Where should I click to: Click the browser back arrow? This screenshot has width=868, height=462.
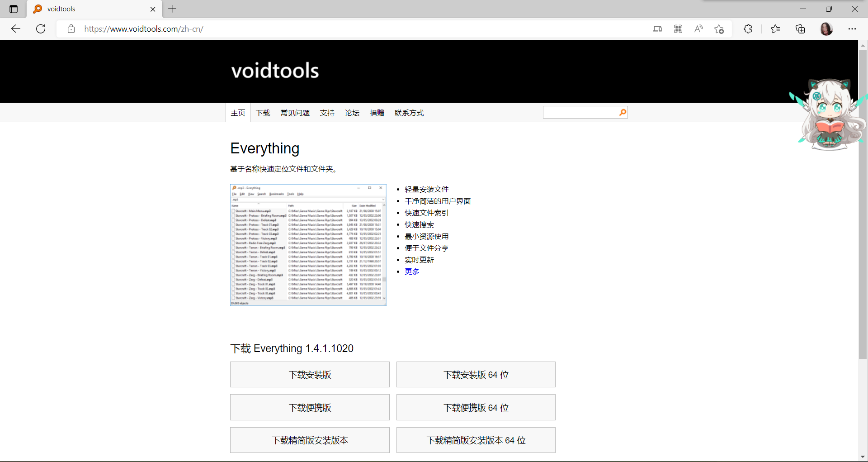(16, 29)
